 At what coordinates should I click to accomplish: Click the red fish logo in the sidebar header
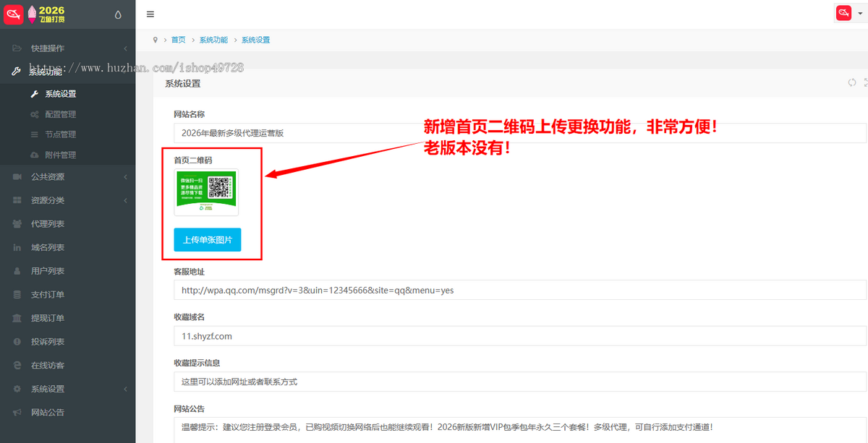pyautogui.click(x=14, y=14)
